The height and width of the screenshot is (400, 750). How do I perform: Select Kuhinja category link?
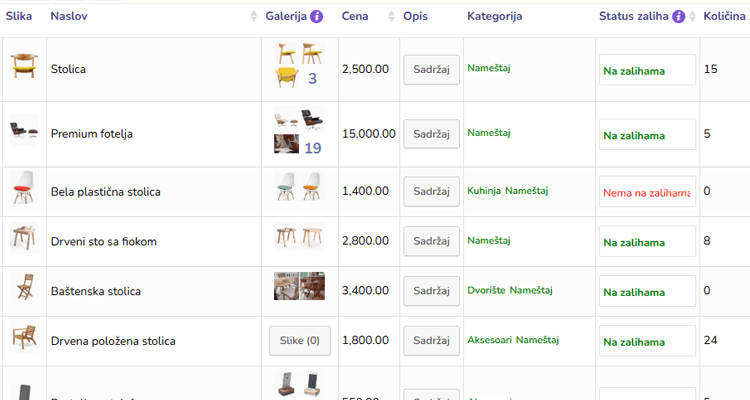(484, 191)
